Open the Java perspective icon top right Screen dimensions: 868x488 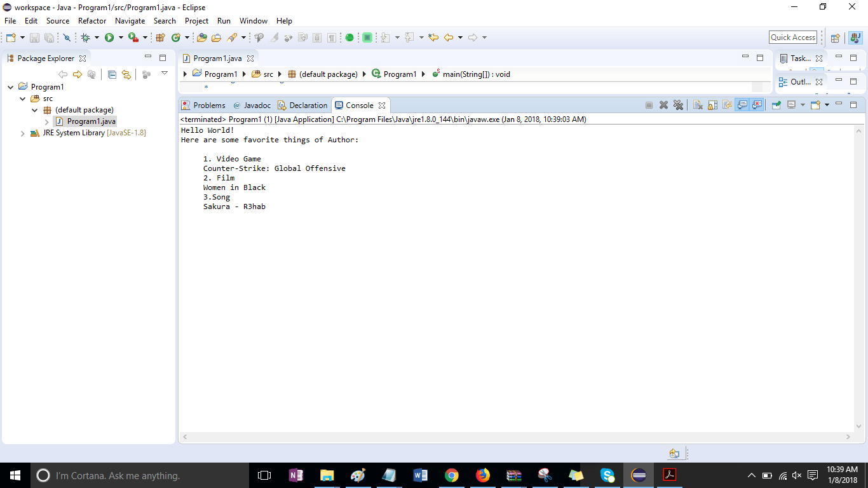click(855, 37)
